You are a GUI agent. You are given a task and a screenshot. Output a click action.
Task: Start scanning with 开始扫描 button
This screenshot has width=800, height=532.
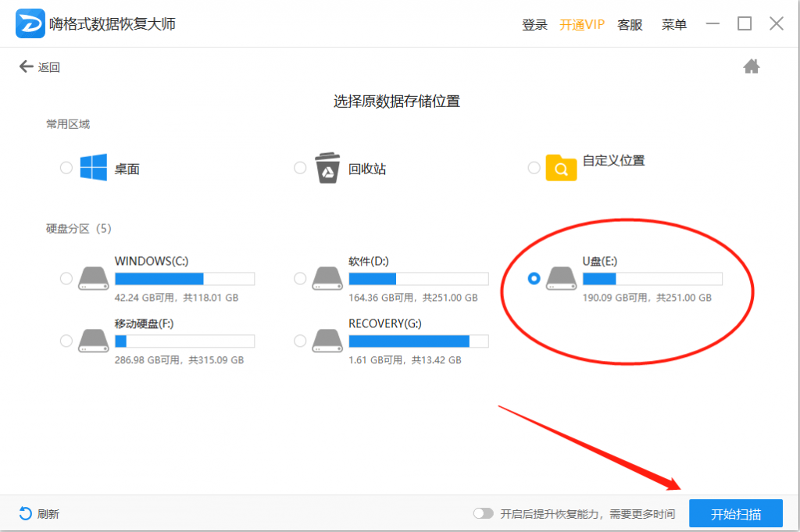point(736,513)
